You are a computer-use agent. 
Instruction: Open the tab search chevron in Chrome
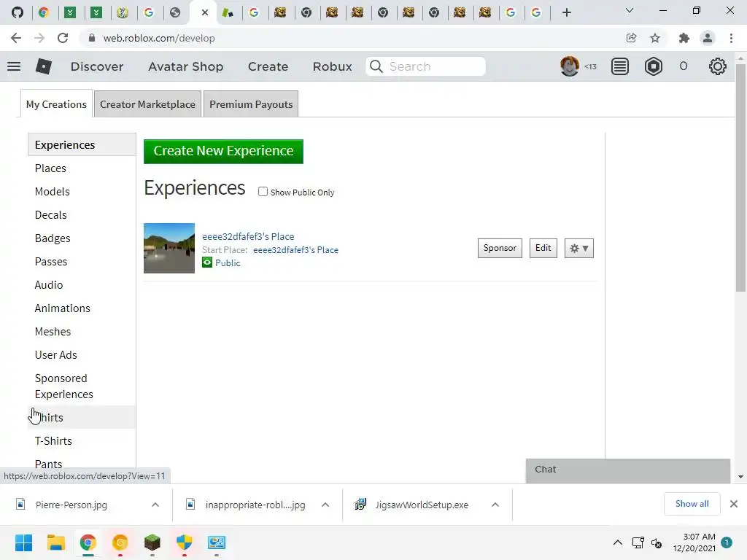coord(630,10)
